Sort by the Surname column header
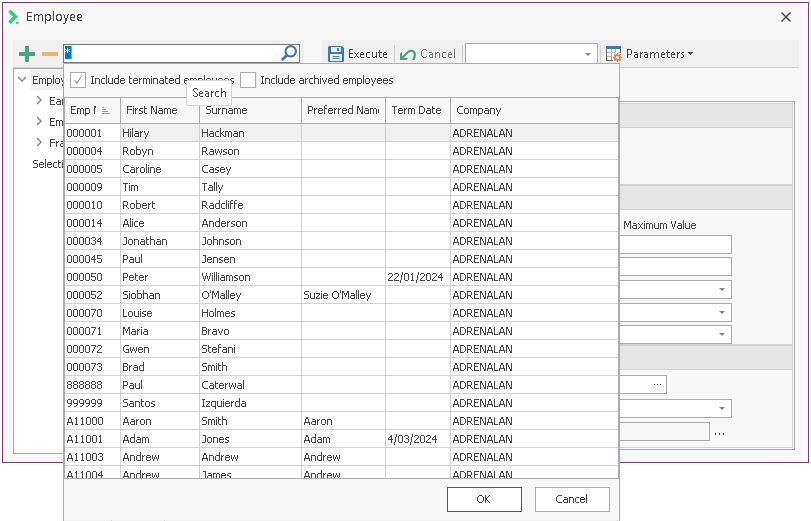Viewport: 811px width, 521px height. tap(250, 111)
